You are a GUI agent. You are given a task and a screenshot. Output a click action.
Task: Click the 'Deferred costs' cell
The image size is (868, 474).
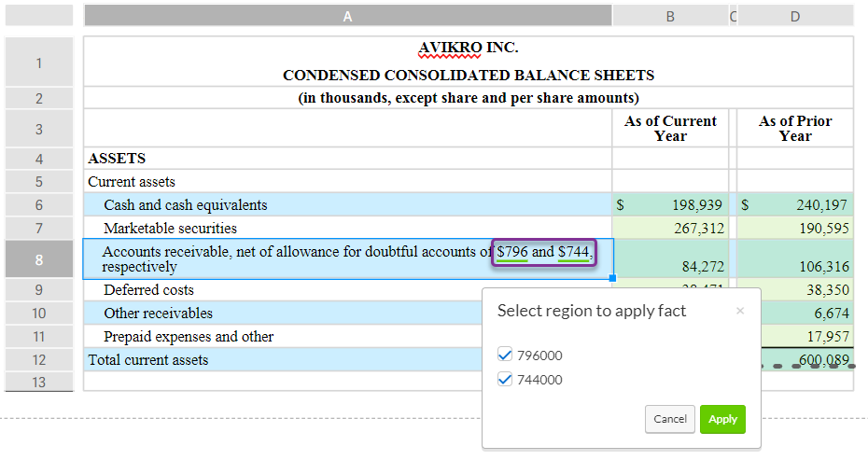tap(283, 289)
